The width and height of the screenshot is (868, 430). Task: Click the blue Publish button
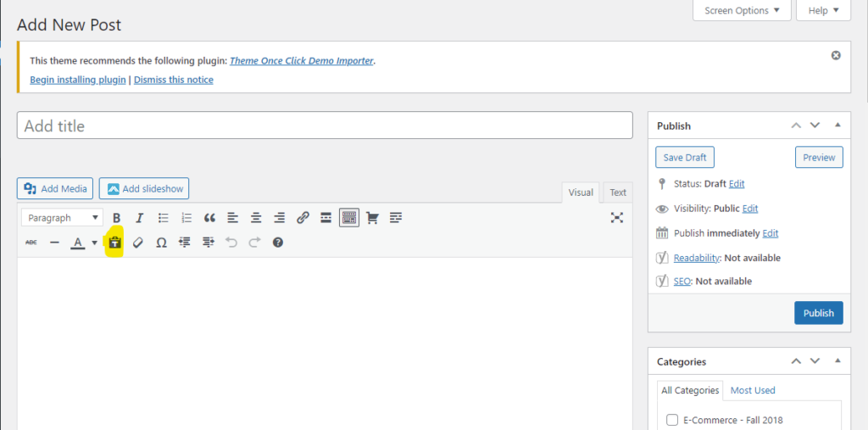pos(818,313)
